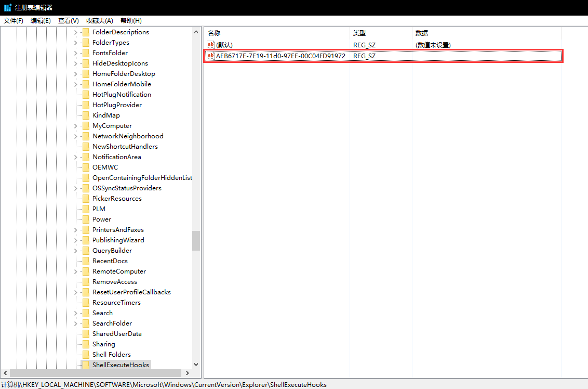Expand the SearchFolder key
Viewport: 588px width, 389px height.
pos(76,323)
